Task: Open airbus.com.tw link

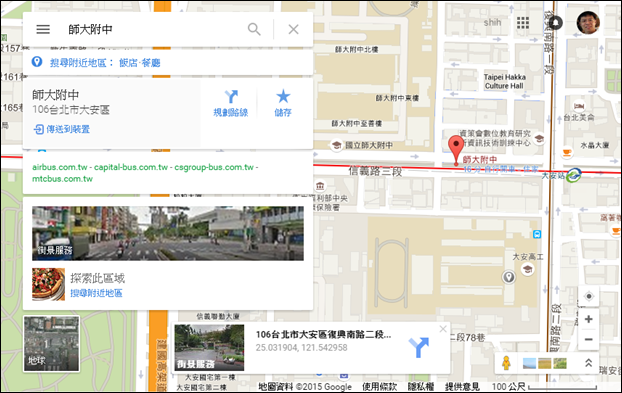Action: [60, 167]
